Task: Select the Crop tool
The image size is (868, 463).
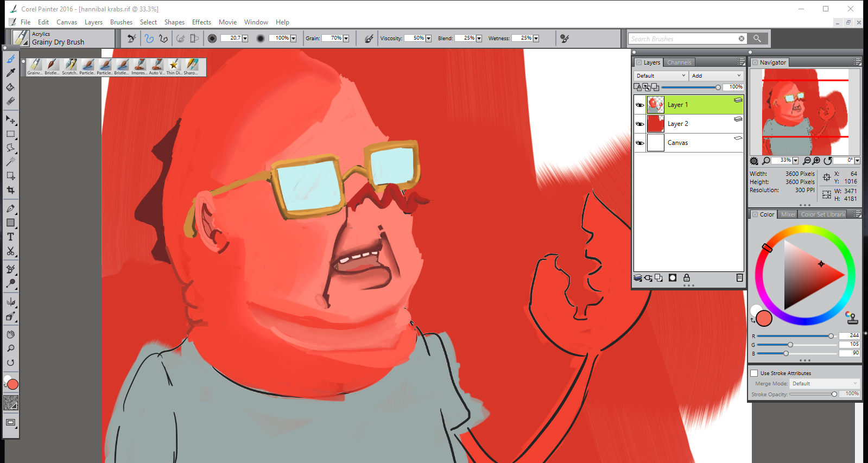Action: (11, 190)
